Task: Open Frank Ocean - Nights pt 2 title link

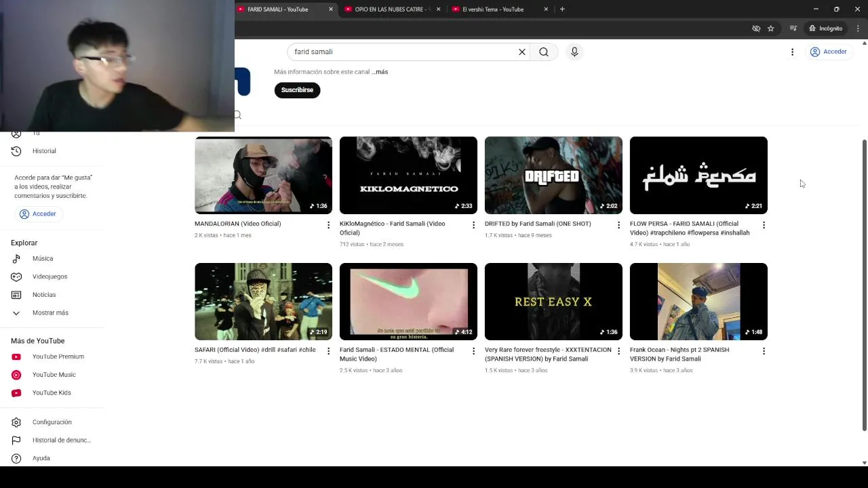Action: pos(679,354)
